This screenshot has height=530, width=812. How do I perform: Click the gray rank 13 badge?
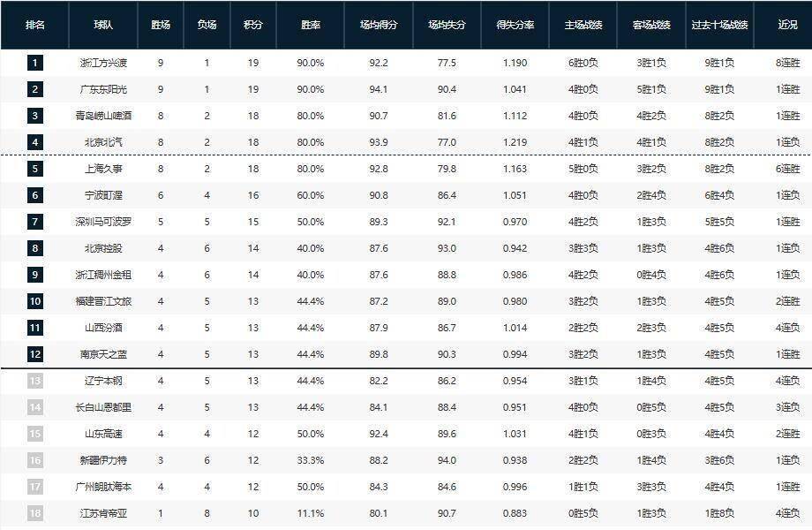34,381
